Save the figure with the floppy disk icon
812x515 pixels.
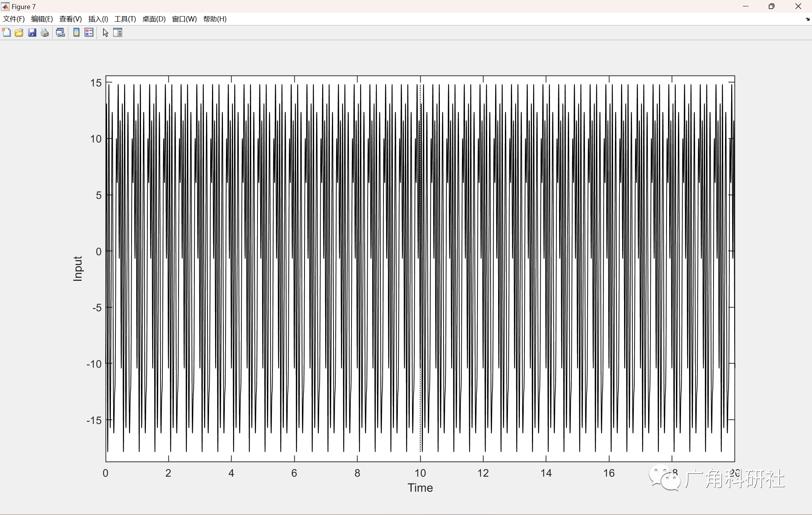coord(32,33)
